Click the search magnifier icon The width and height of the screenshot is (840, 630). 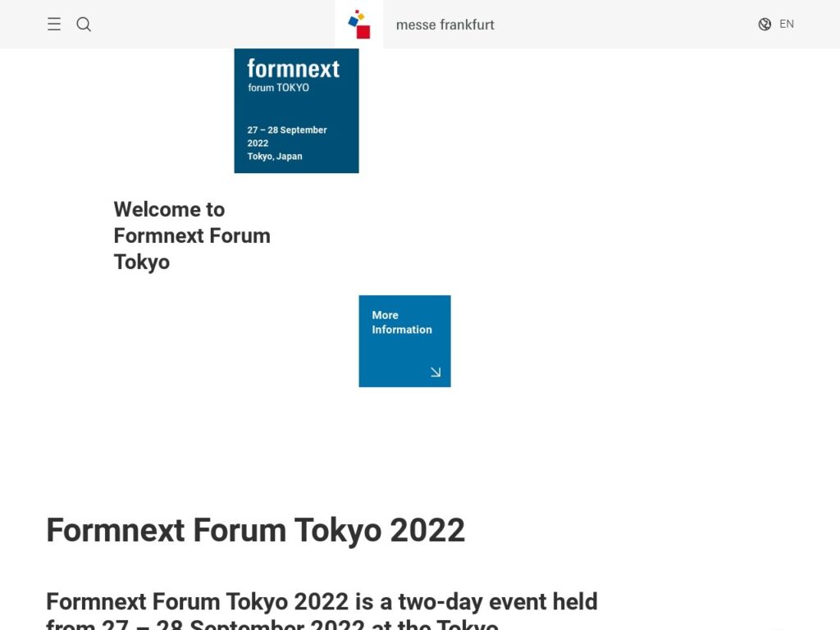click(84, 25)
